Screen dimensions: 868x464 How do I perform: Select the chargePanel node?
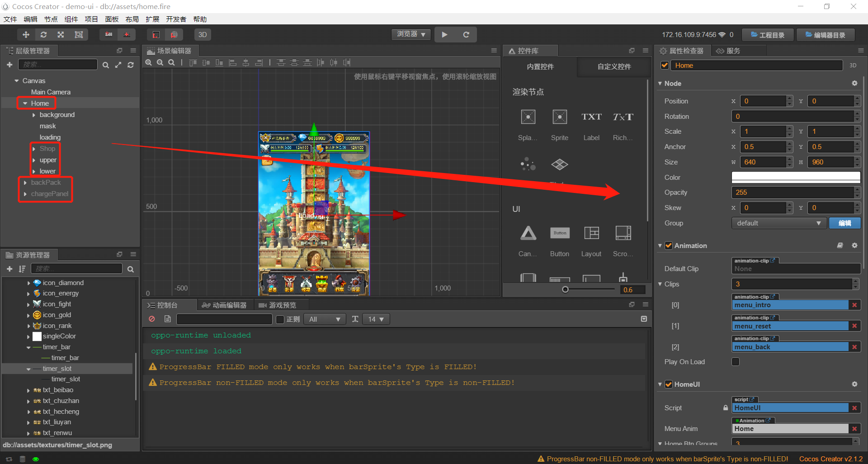click(x=50, y=194)
